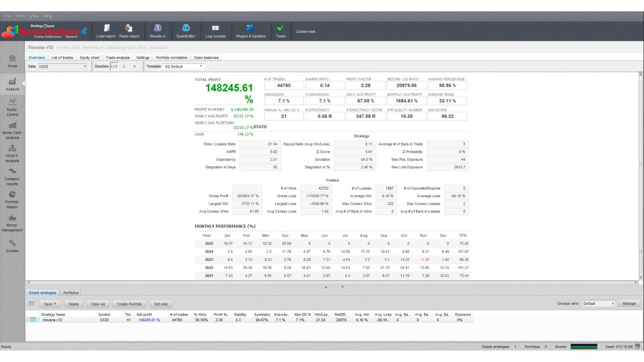Open Scripter in the sidebar
The height and width of the screenshot is (362, 644).
(12, 246)
